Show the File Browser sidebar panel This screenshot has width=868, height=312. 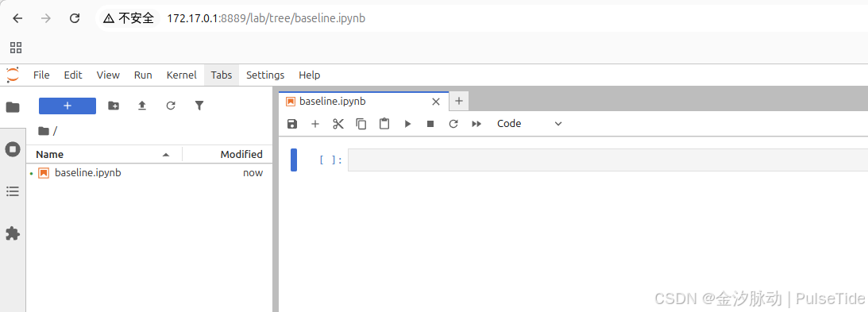tap(13, 107)
